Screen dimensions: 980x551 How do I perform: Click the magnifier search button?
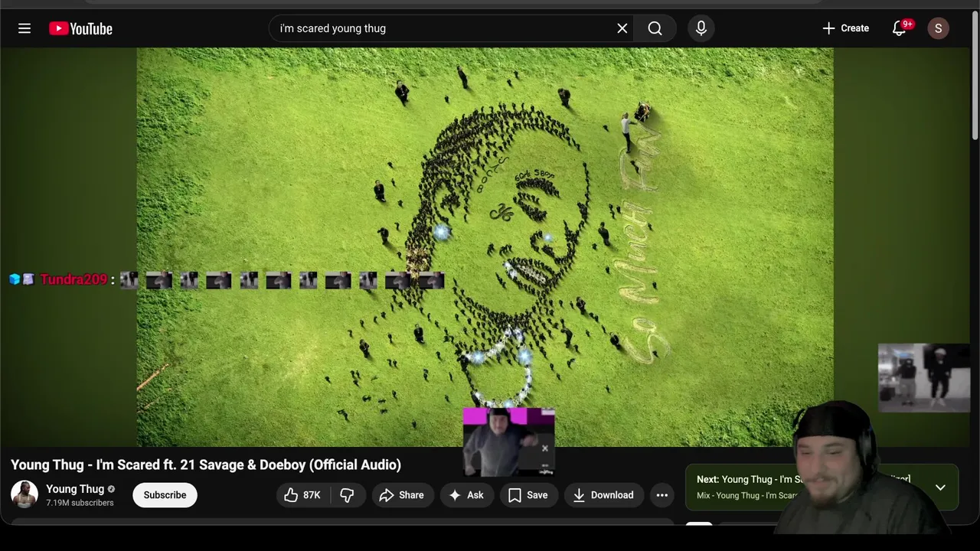point(655,28)
